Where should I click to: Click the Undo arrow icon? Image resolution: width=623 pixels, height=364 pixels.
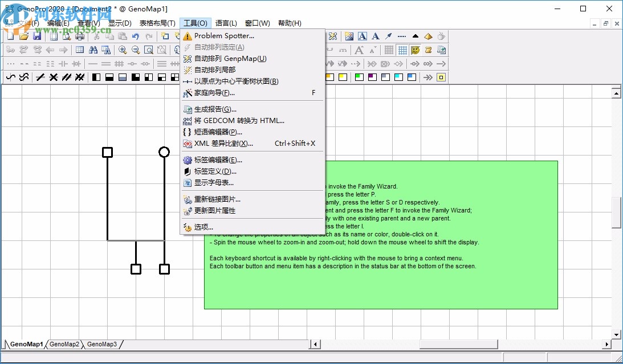135,36
